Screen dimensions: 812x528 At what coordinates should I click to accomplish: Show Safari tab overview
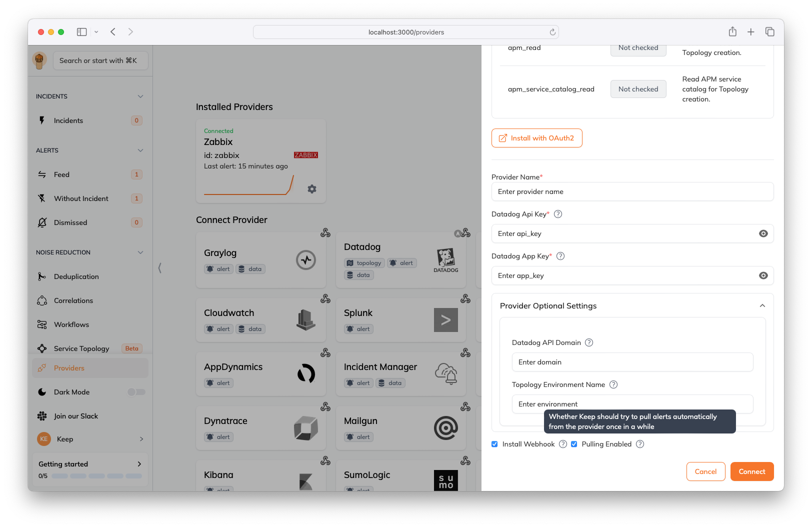click(x=770, y=32)
